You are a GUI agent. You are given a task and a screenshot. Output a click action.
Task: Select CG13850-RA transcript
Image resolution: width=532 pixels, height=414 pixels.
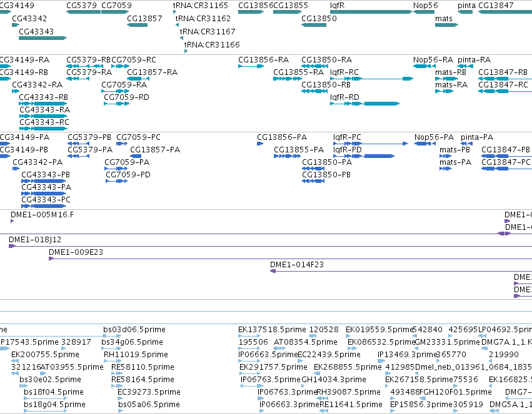[314, 66]
